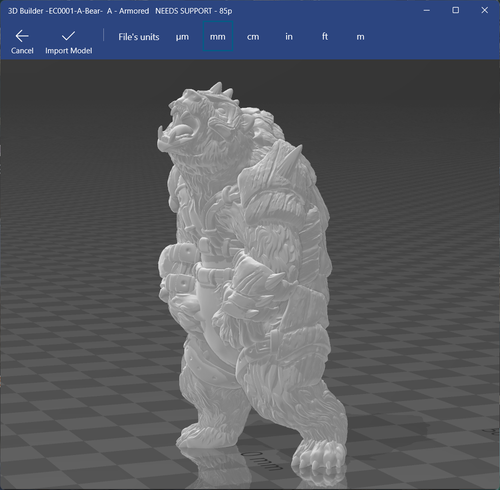Select µm as the file's units
The width and height of the screenshot is (500, 490).
pos(182,37)
